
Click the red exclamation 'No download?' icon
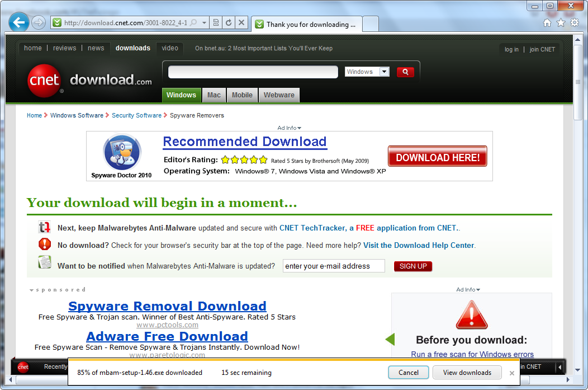(45, 244)
